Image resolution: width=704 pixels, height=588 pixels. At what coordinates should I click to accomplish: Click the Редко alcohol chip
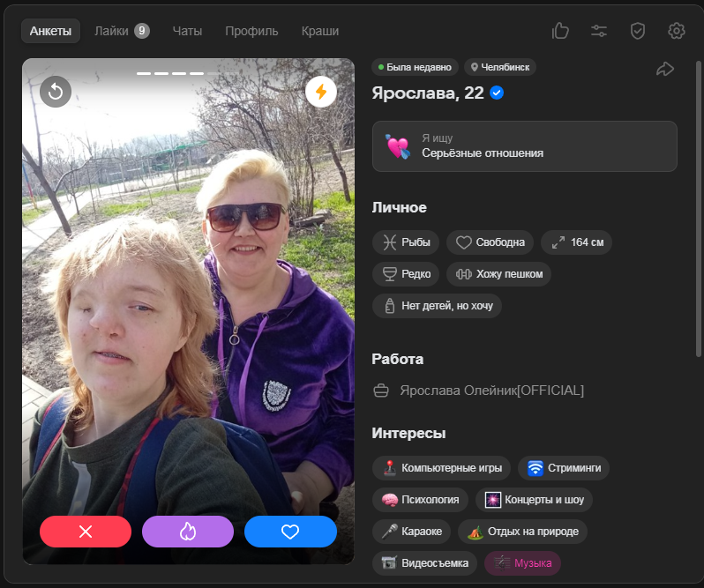(x=406, y=274)
